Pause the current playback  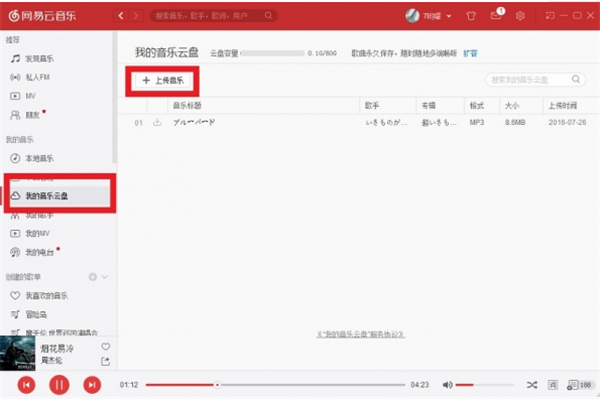tap(59, 385)
